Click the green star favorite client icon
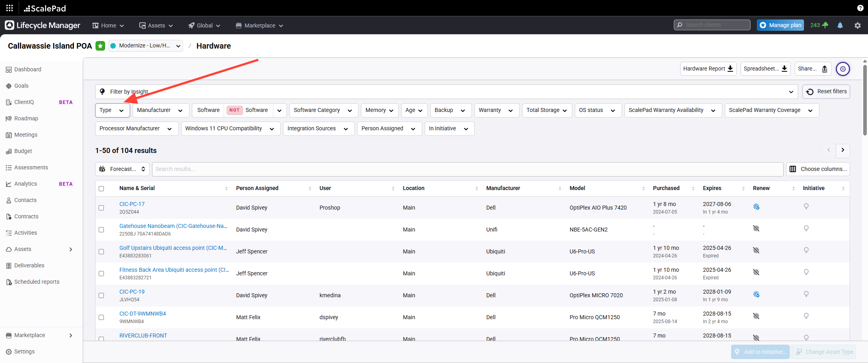This screenshot has height=363, width=868. pyautogui.click(x=100, y=46)
